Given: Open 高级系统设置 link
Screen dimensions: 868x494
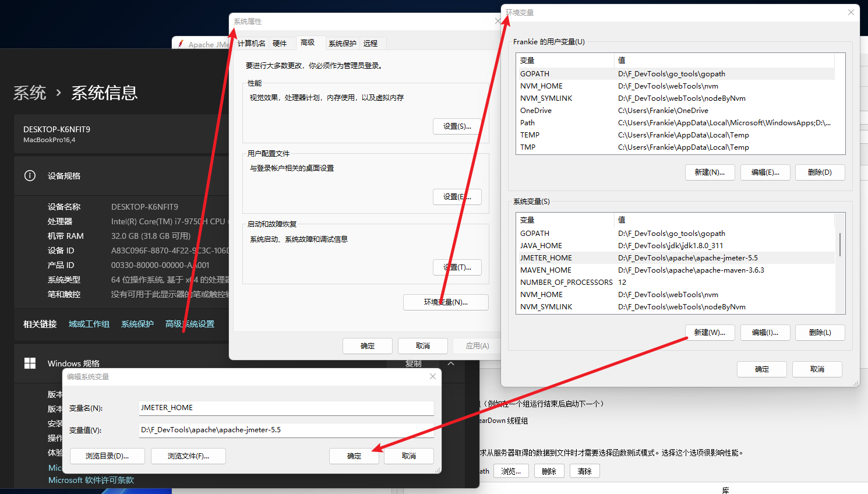Looking at the screenshot, I should pos(190,324).
